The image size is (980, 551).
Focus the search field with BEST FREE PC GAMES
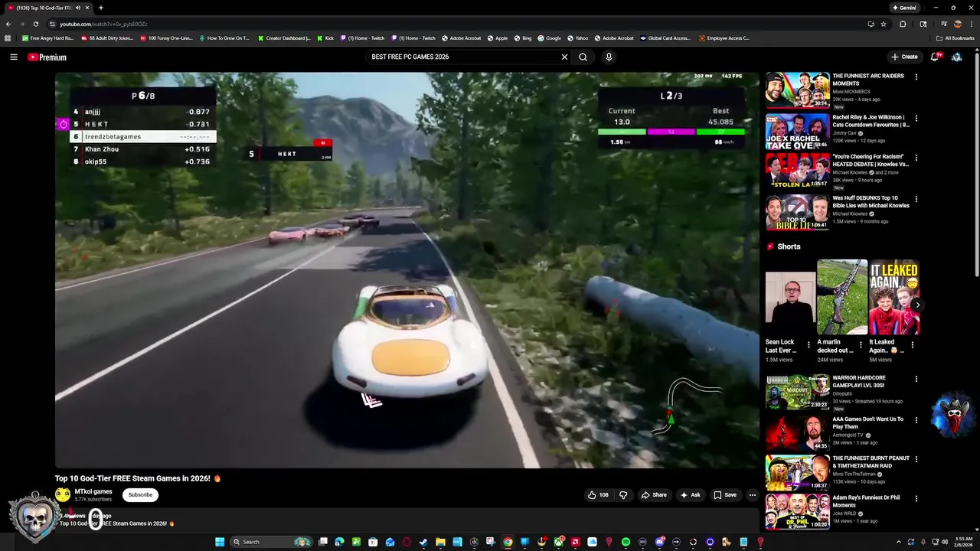click(464, 57)
